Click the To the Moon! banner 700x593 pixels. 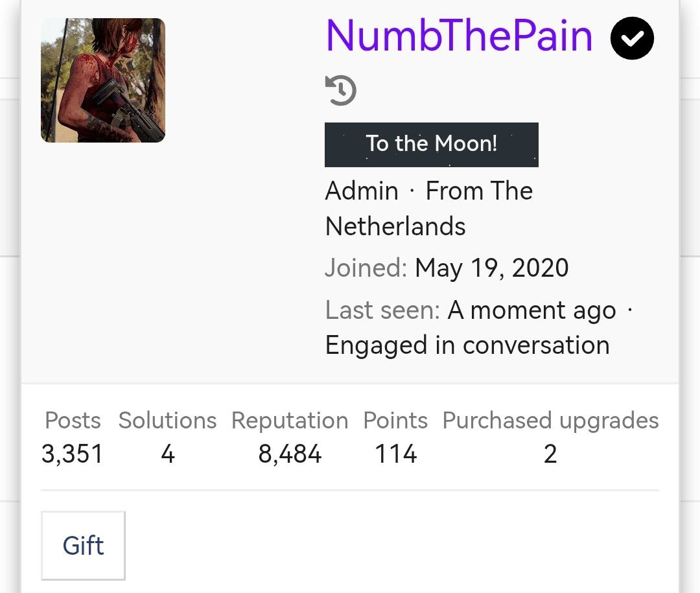[431, 145]
